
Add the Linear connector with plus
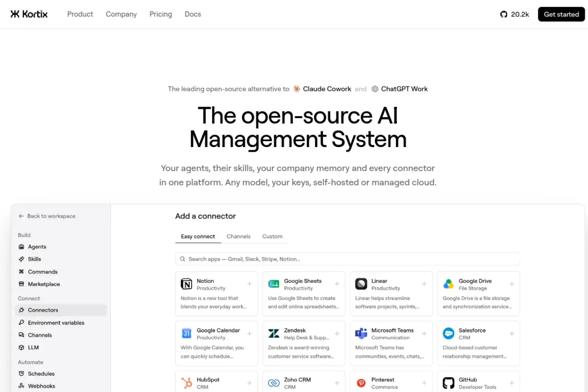(424, 284)
